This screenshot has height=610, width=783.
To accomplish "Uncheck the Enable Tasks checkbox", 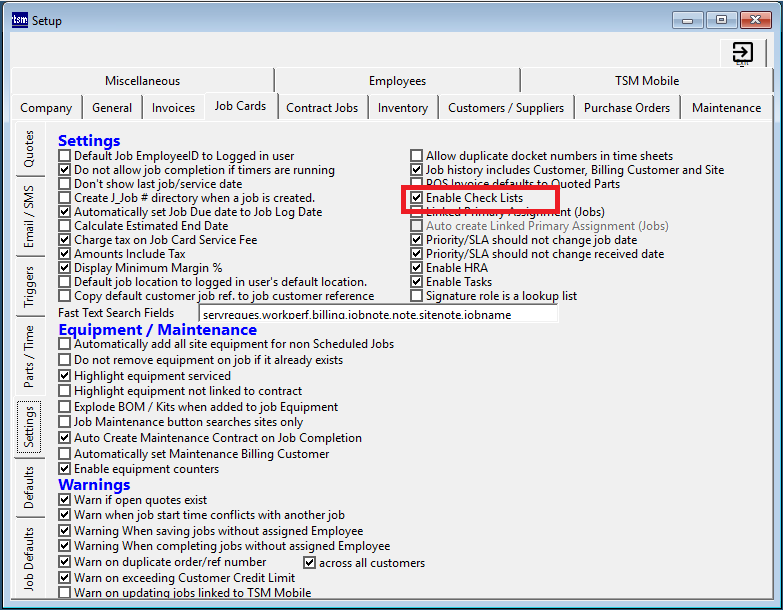I will click(417, 282).
